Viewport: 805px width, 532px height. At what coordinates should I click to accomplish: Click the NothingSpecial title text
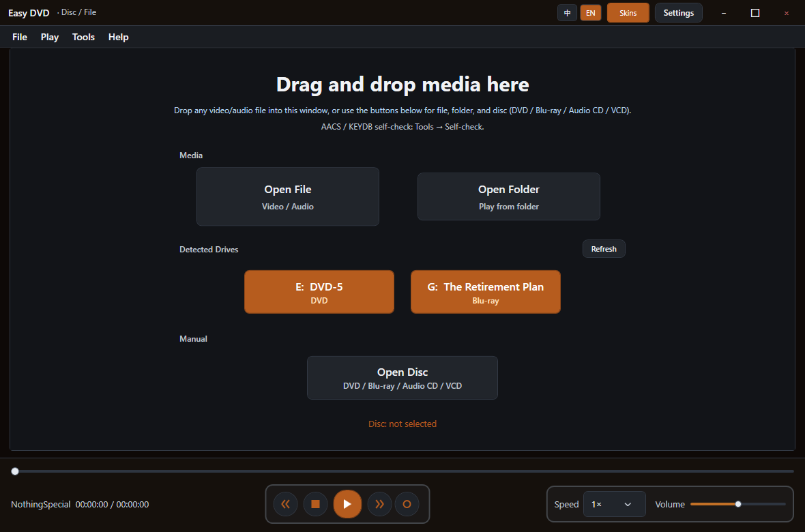pos(40,504)
